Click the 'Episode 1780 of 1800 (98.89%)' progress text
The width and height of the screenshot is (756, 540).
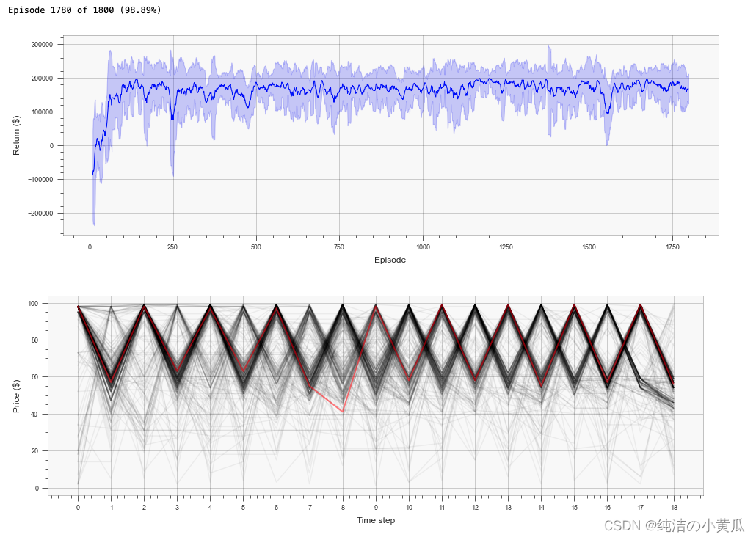click(x=84, y=10)
